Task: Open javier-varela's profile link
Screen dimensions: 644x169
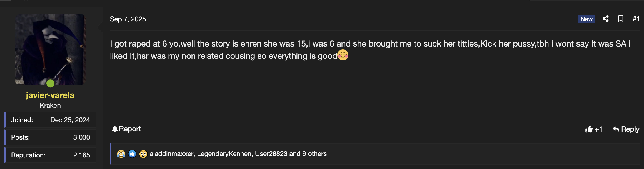Action: click(x=50, y=95)
